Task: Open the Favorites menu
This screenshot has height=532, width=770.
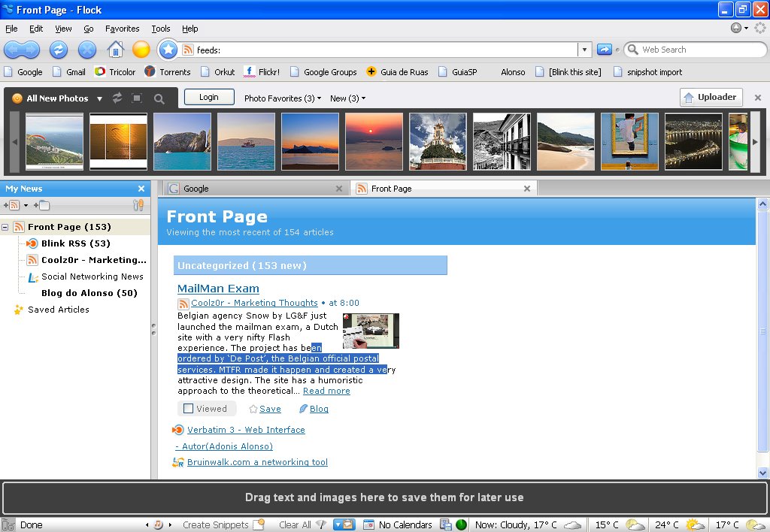Action: pyautogui.click(x=123, y=29)
